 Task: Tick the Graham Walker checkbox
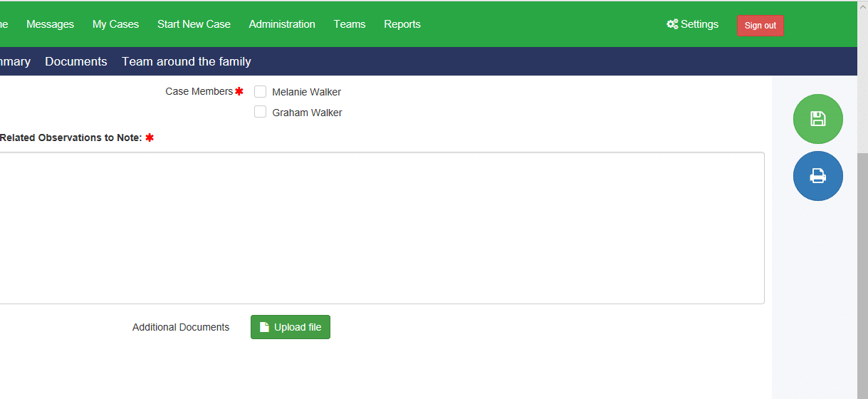pyautogui.click(x=261, y=112)
